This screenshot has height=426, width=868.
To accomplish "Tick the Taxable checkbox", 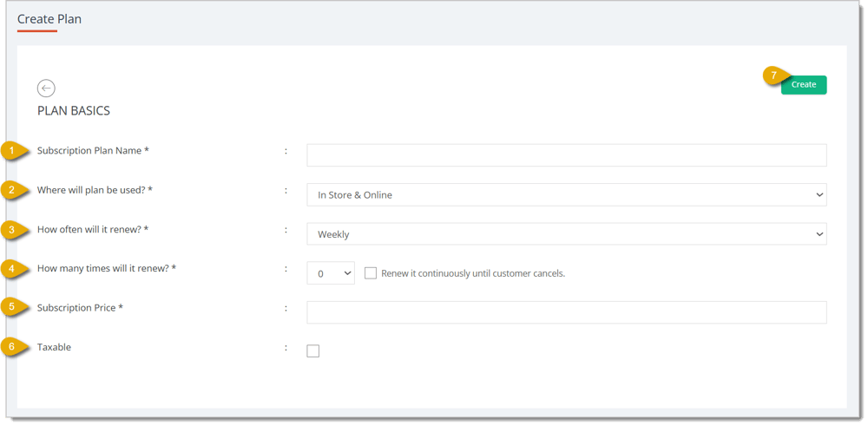I will point(312,351).
